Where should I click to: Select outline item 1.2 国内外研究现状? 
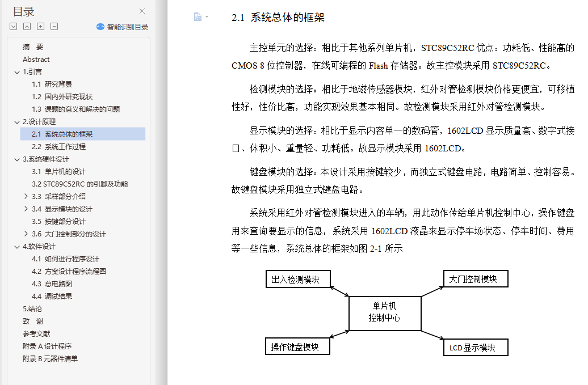(62, 96)
